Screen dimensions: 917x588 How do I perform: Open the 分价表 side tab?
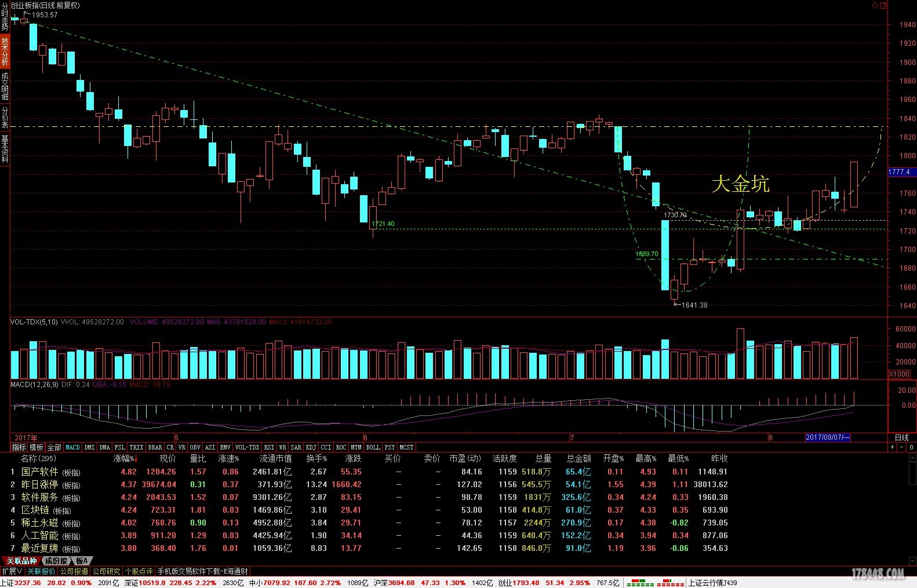pyautogui.click(x=5, y=117)
